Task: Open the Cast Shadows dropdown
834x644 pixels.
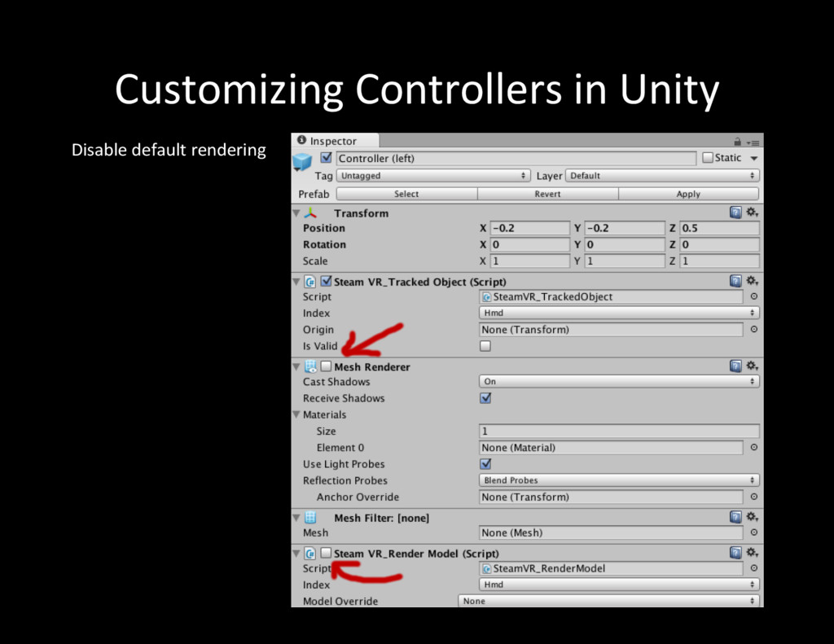Action: 619,381
